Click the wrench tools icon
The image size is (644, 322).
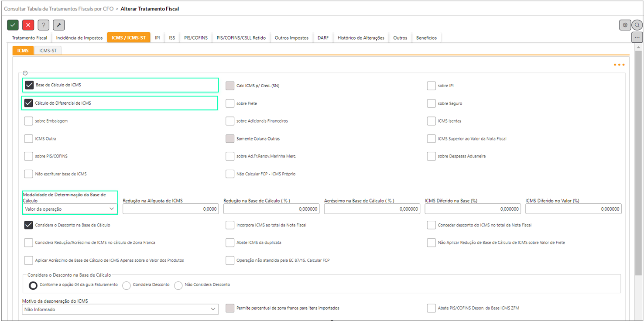point(58,25)
